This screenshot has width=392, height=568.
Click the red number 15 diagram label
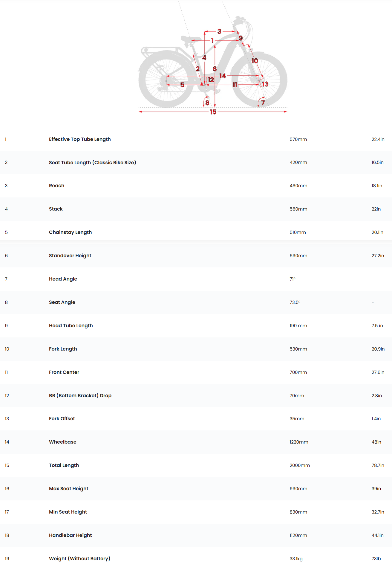point(213,112)
